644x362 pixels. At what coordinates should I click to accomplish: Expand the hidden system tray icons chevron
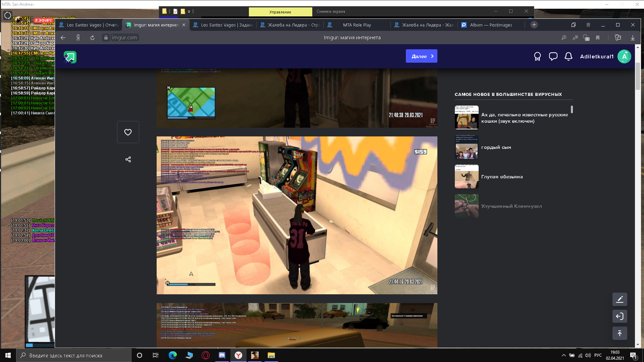[563, 355]
